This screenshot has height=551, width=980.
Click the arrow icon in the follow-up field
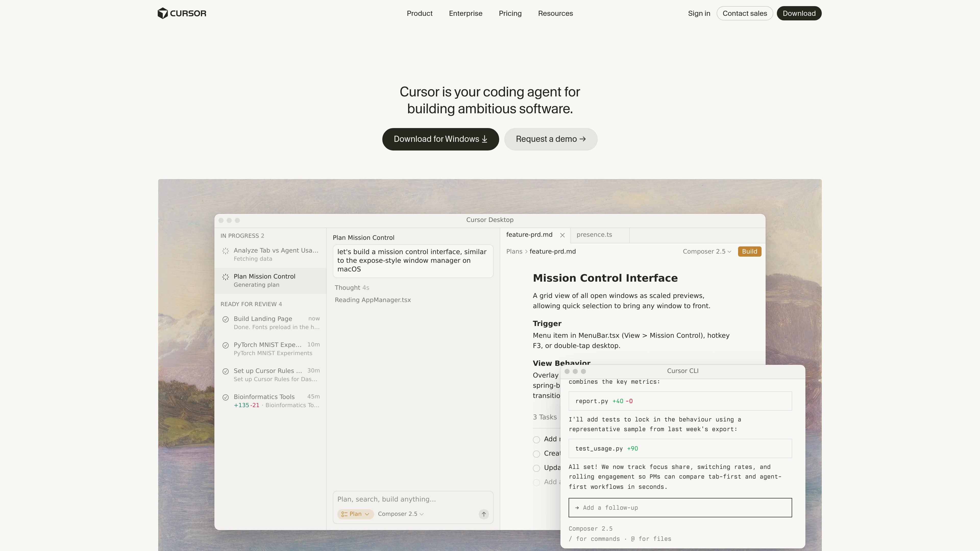577,508
